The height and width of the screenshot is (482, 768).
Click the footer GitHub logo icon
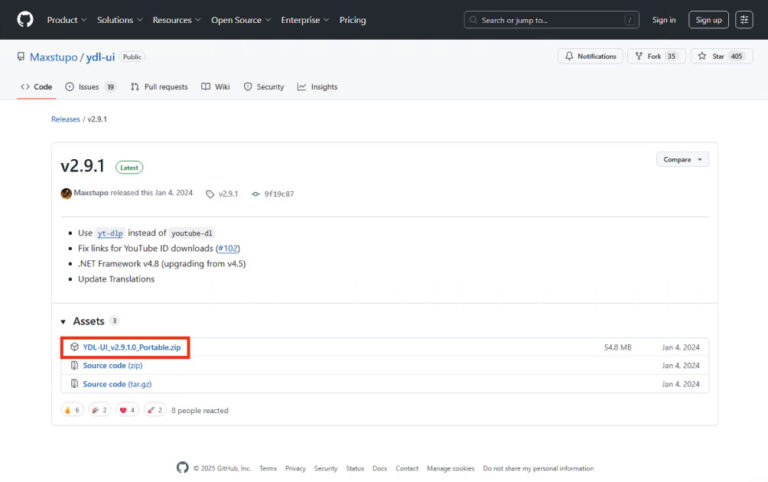(x=182, y=468)
